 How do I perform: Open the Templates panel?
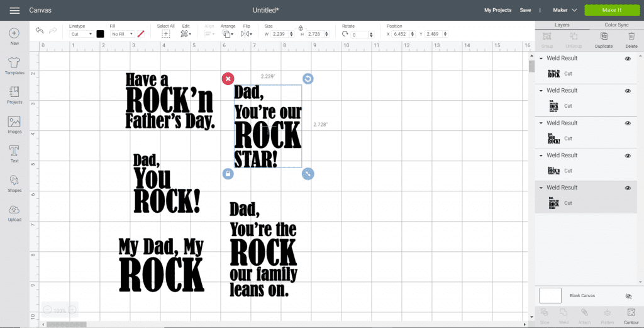(x=14, y=65)
